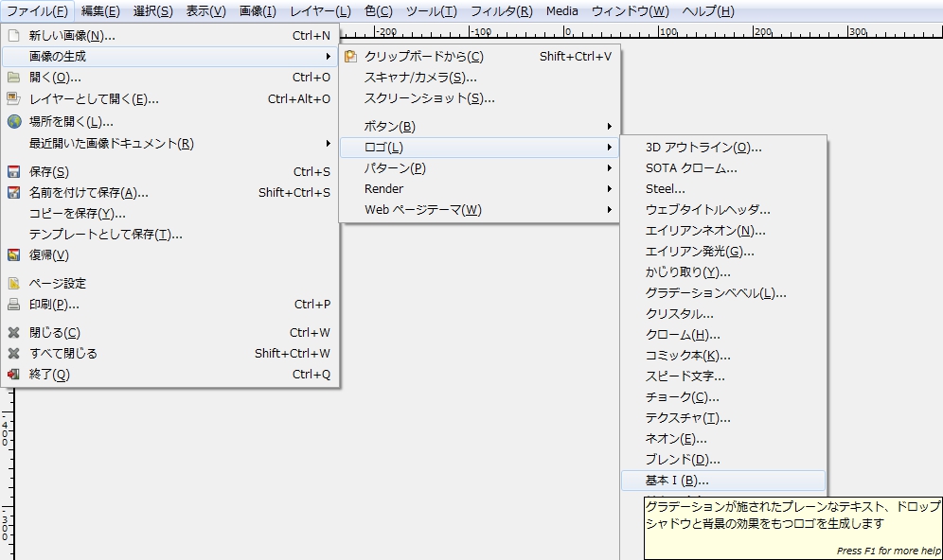The width and height of the screenshot is (943, 560).
Task: Open the 画像(I) menu
Action: pos(258,10)
